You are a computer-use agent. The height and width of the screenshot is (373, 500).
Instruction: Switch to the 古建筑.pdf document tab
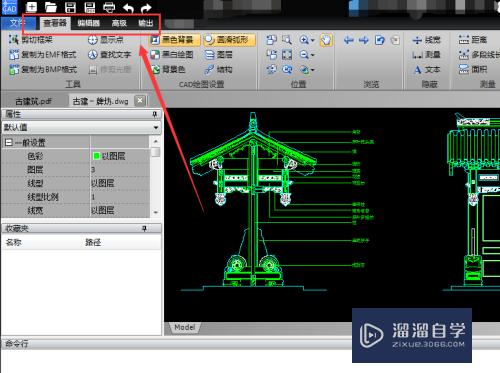point(33,101)
